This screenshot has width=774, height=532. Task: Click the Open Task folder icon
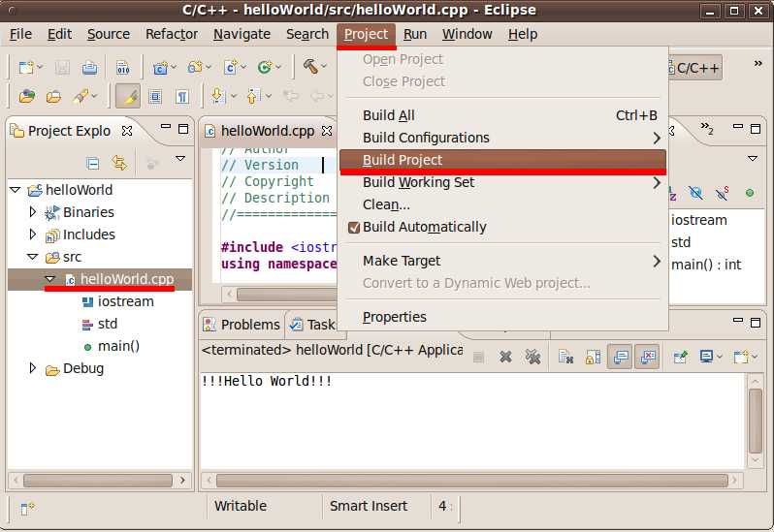coord(53,96)
